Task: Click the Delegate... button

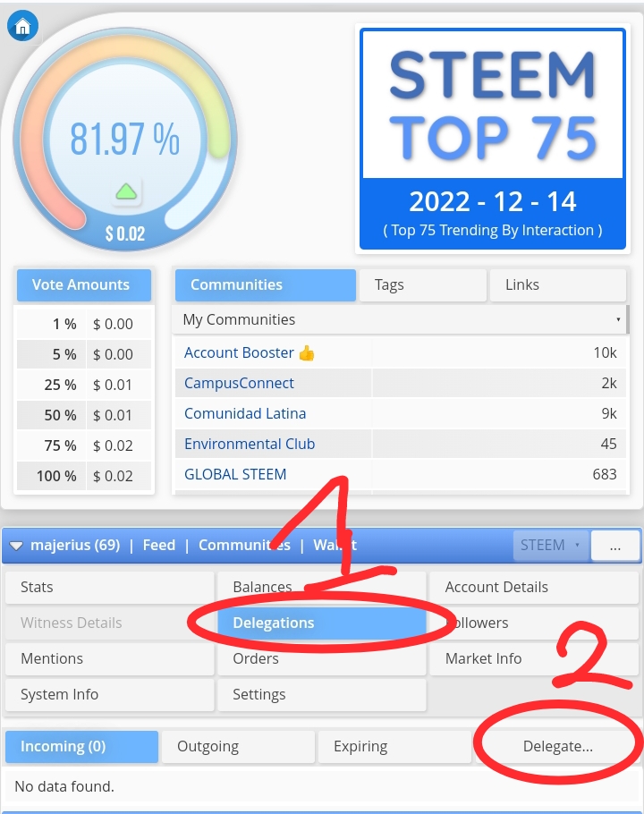Action: (x=557, y=747)
